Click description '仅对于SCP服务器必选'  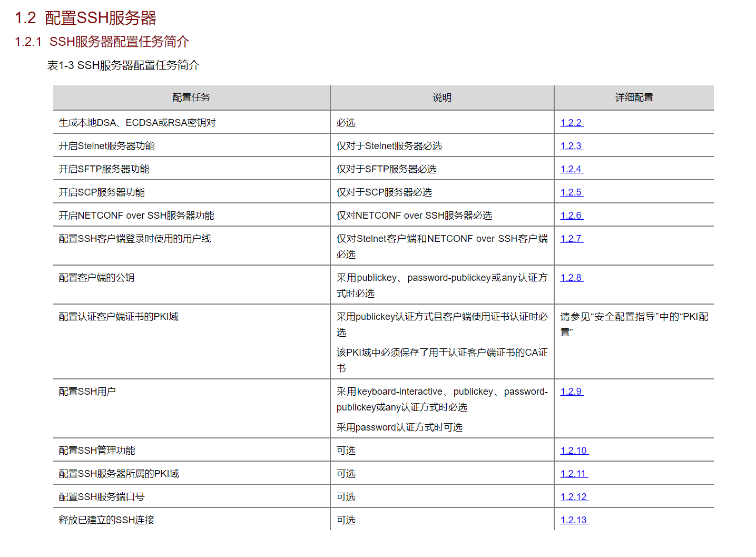click(x=384, y=192)
